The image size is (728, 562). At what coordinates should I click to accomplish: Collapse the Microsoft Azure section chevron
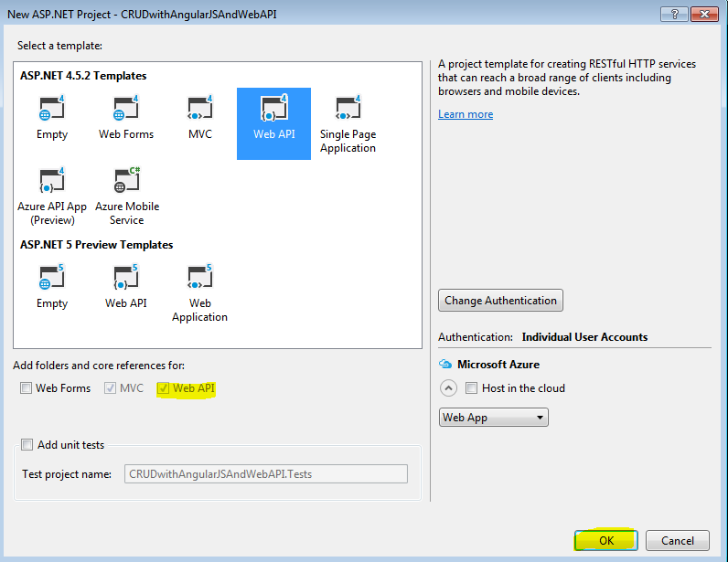pos(448,388)
